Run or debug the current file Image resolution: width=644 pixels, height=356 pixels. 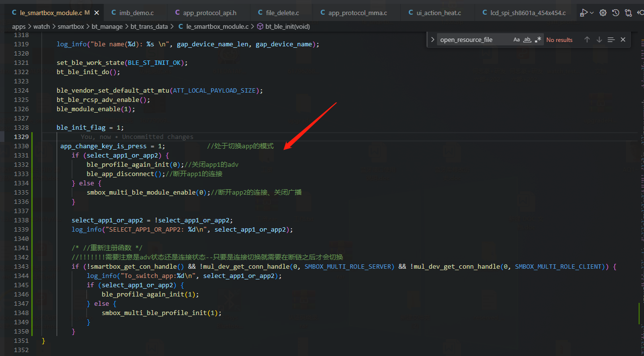[x=583, y=13]
